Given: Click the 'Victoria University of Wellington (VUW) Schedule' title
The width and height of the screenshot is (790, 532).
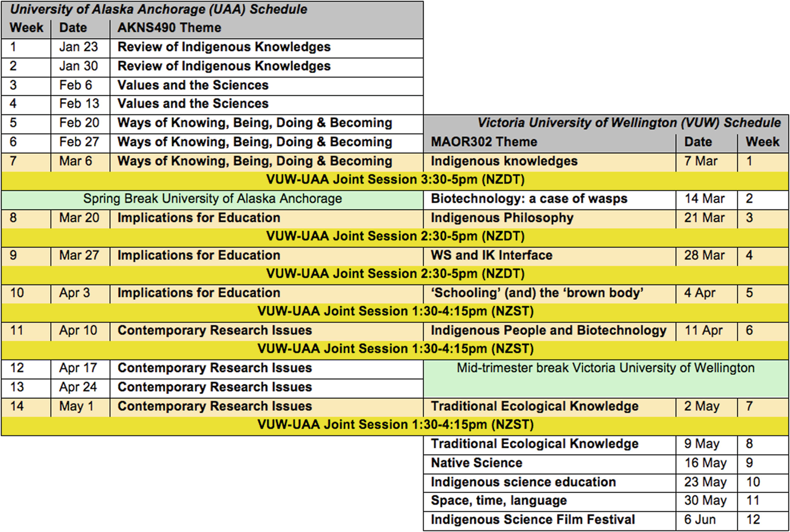Looking at the screenshot, I should (x=629, y=123).
